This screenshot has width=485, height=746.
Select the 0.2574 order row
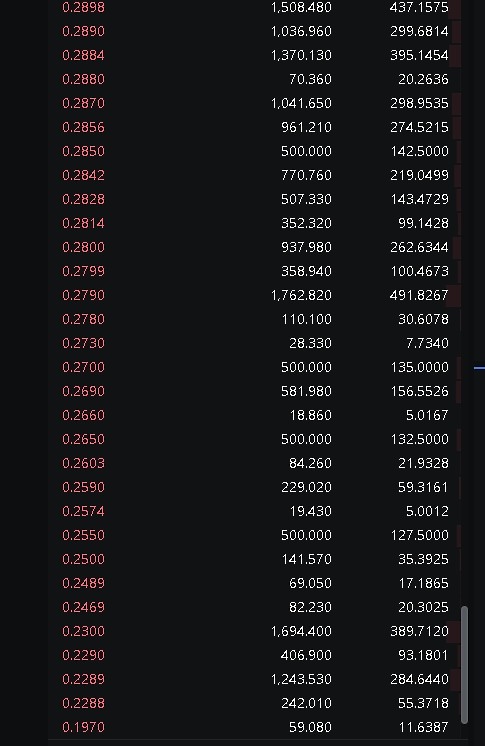[x=255, y=511]
